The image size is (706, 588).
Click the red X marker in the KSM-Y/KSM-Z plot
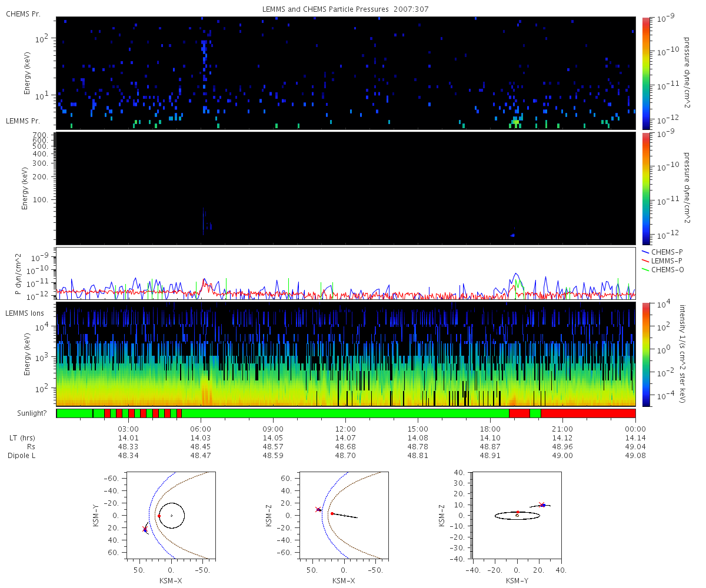(541, 505)
